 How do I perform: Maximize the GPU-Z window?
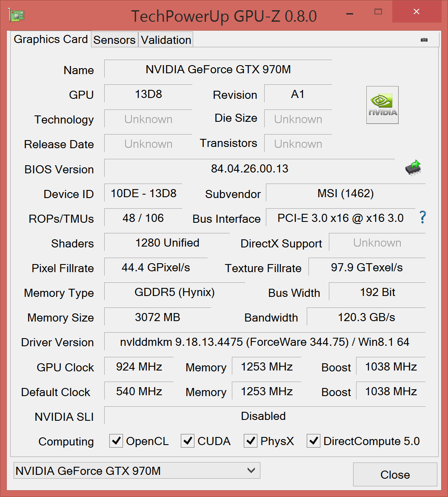coord(378,11)
